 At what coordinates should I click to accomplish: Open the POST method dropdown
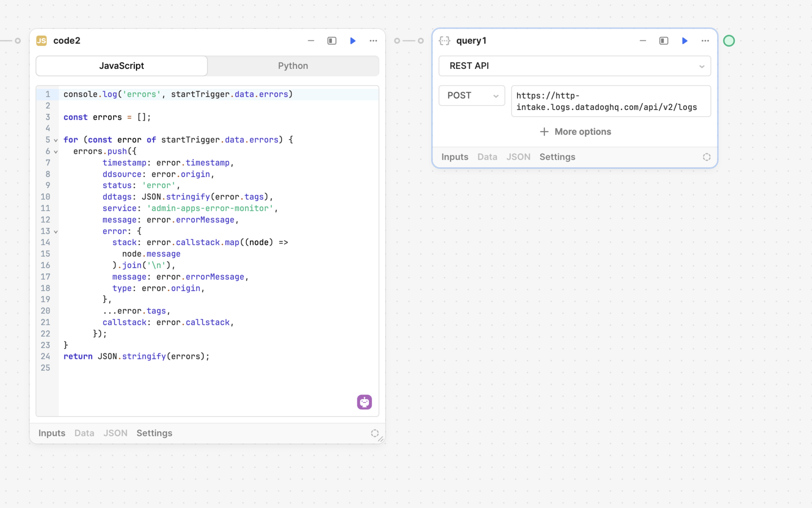coord(471,96)
